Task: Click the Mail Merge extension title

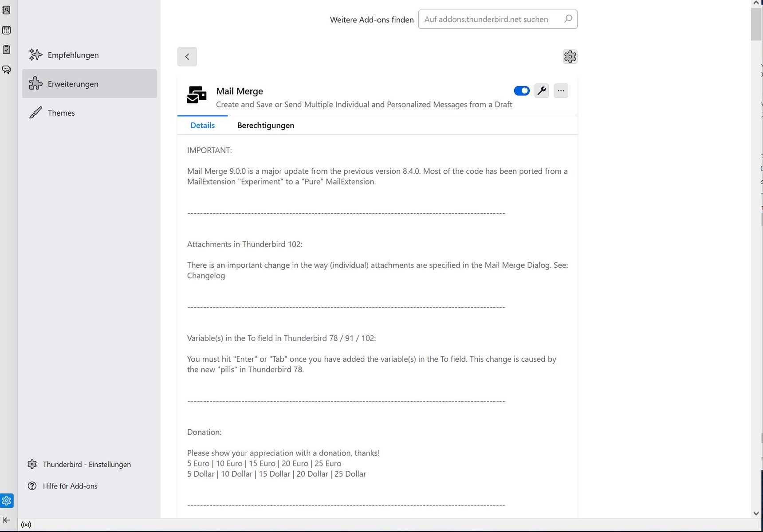Action: pyautogui.click(x=240, y=91)
